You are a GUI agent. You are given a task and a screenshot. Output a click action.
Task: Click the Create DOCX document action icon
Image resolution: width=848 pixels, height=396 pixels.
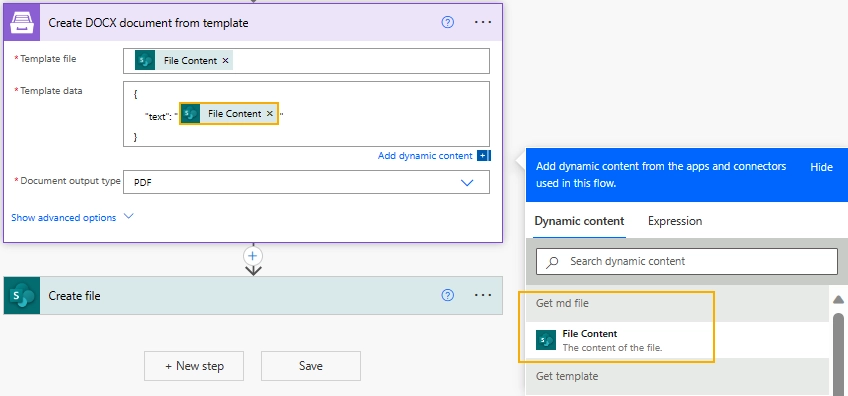[x=22, y=23]
